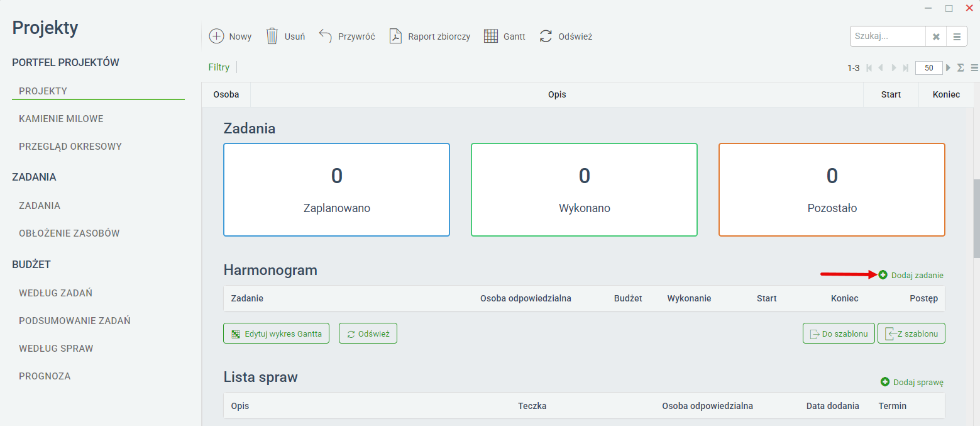The height and width of the screenshot is (426, 980).
Task: Click in the Szukaj search field
Action: pos(888,36)
